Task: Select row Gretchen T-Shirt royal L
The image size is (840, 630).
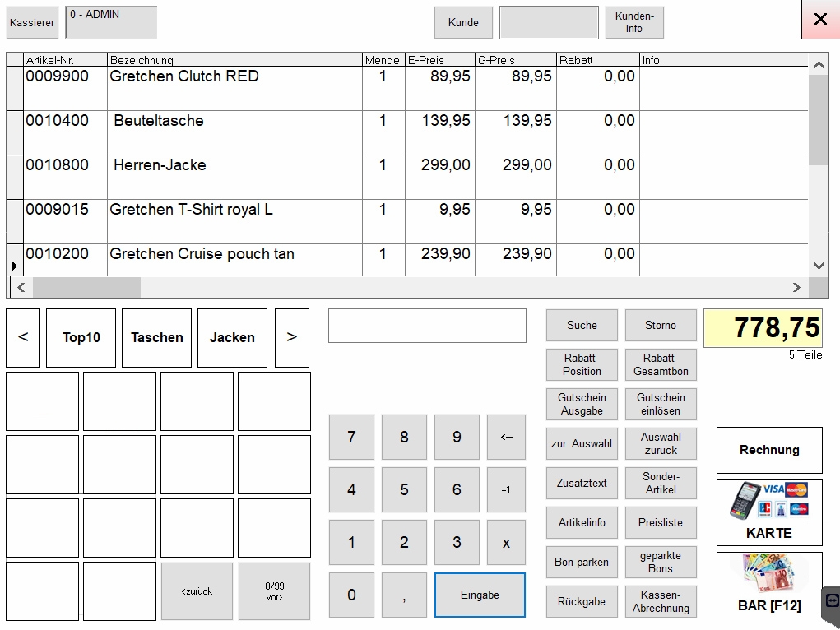Action: pos(407,222)
